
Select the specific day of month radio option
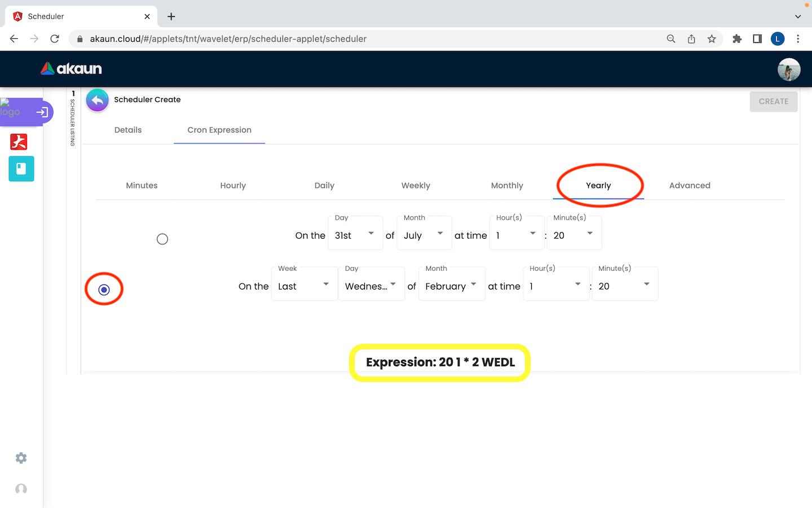click(x=162, y=239)
